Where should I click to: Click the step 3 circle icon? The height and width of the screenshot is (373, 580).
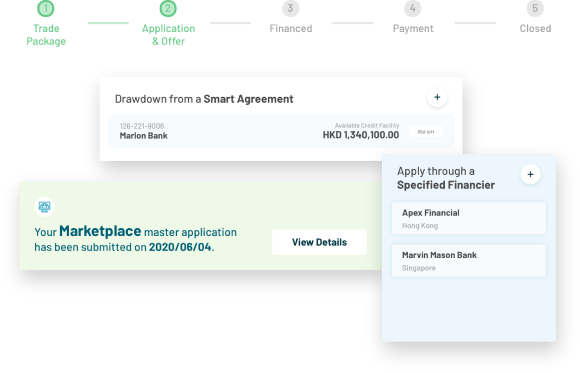[x=290, y=8]
